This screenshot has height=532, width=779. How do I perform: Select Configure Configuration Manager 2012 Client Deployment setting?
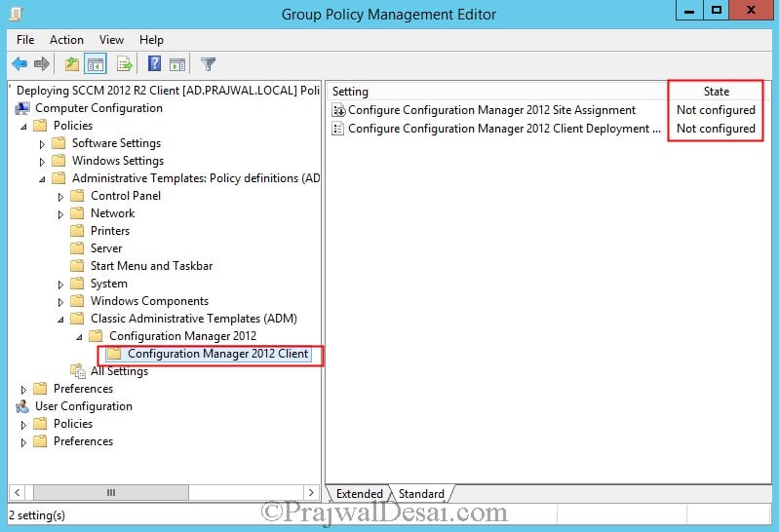[x=504, y=129]
